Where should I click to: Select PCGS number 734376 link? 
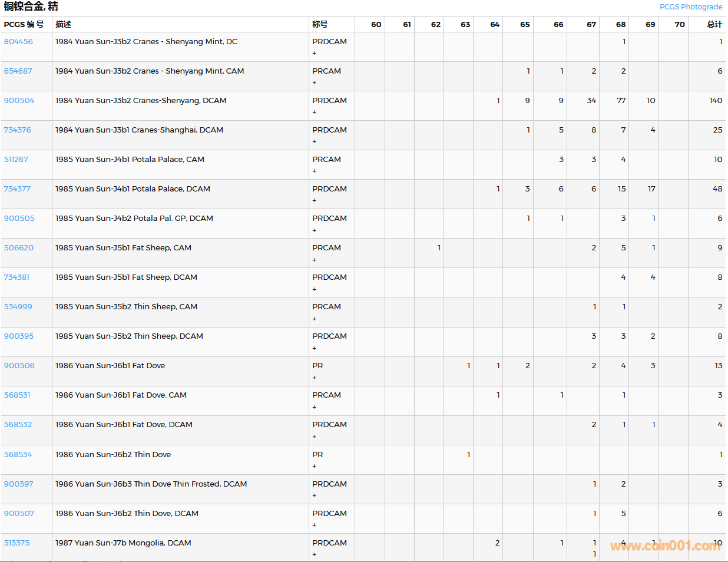click(x=18, y=130)
